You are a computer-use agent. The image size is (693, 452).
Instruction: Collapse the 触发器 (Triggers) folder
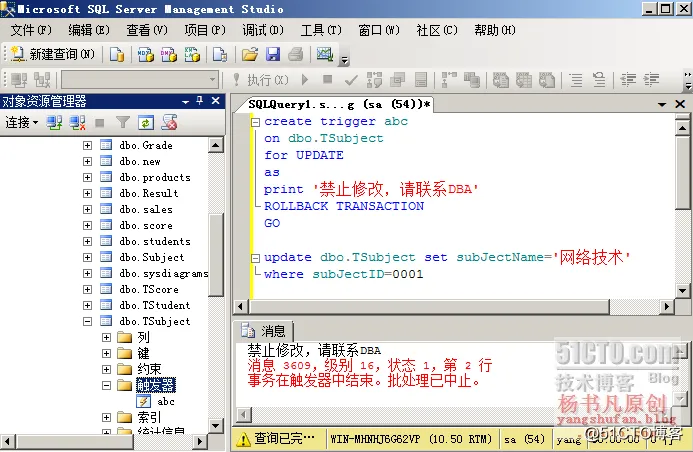click(x=107, y=386)
